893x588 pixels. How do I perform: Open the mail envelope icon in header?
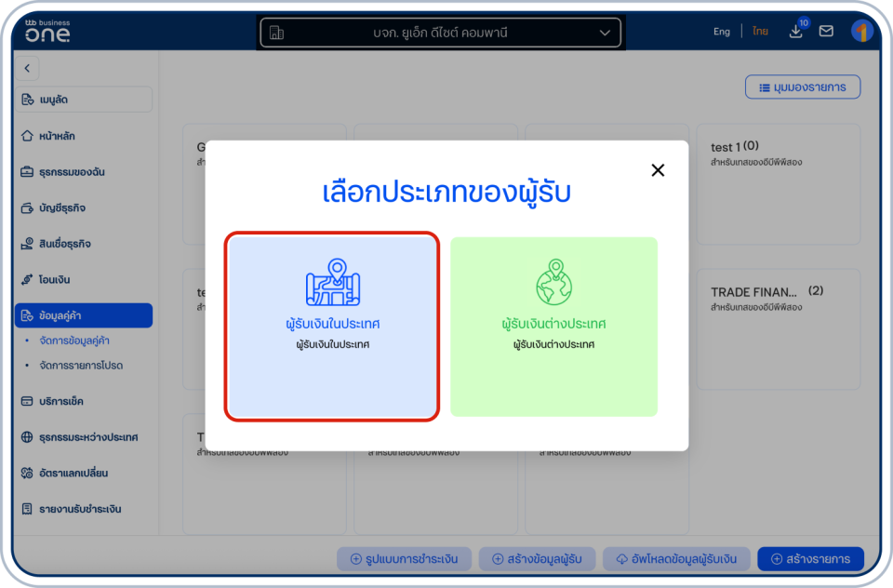(826, 31)
